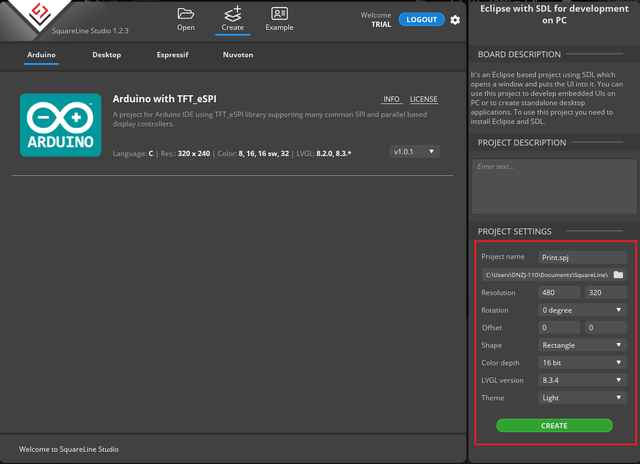The width and height of the screenshot is (640, 464).
Task: Click the Project description text area
Action: pos(554,186)
